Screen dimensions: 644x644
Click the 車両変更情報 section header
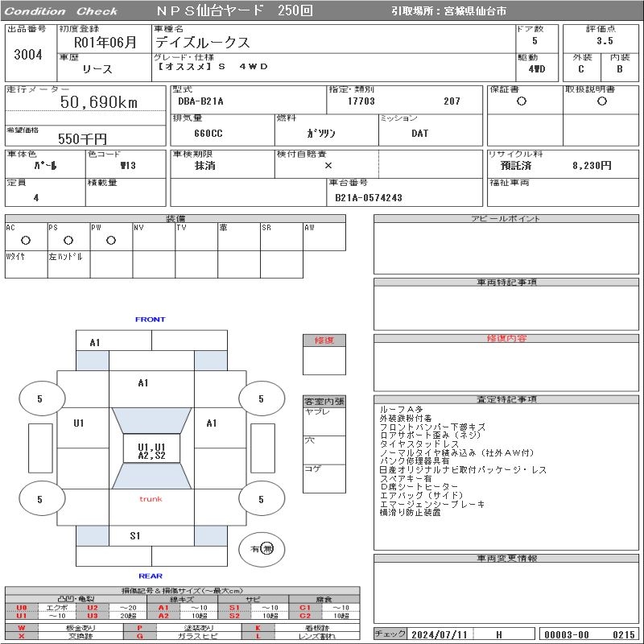coord(506,558)
